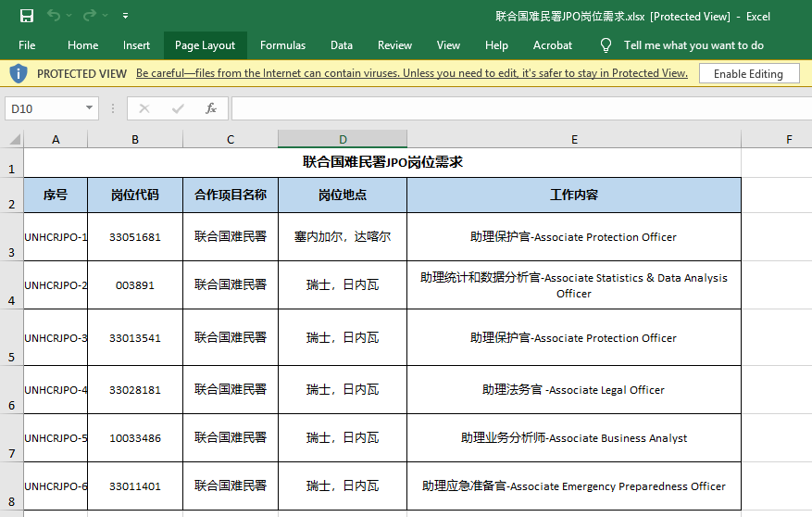This screenshot has width=812, height=517.
Task: Select row 8 header
Action: [x=11, y=485]
